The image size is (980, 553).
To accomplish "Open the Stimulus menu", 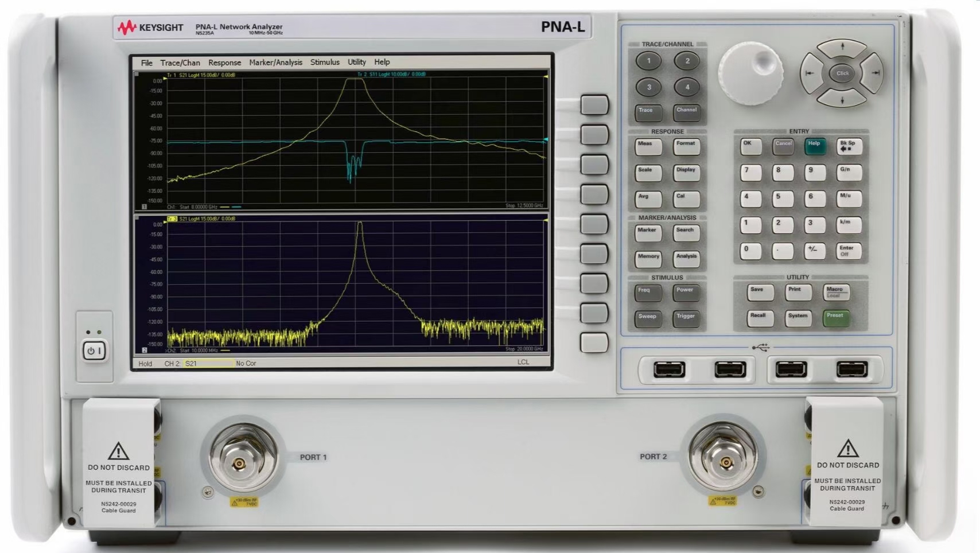I will 325,62.
